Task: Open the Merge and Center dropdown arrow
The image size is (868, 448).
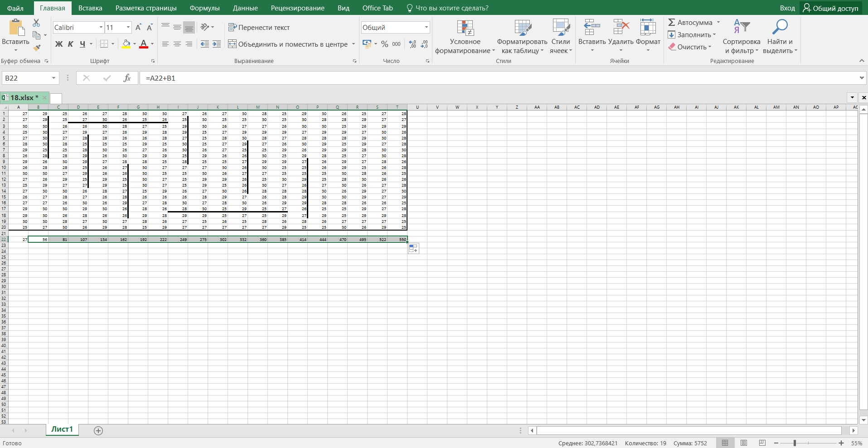Action: click(x=354, y=44)
